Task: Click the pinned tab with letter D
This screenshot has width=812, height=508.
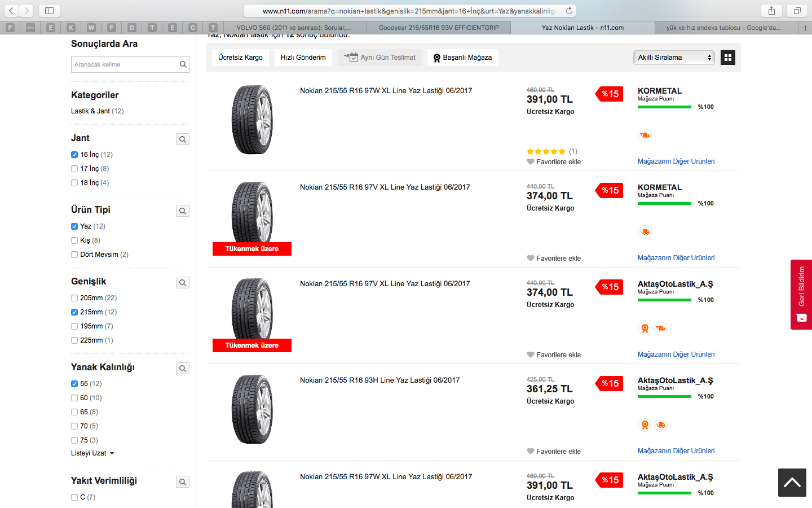Action: tap(132, 28)
